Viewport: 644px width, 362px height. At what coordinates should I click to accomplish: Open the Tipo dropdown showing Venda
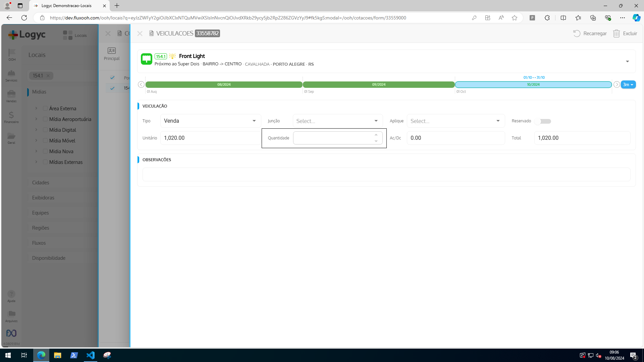(x=210, y=121)
